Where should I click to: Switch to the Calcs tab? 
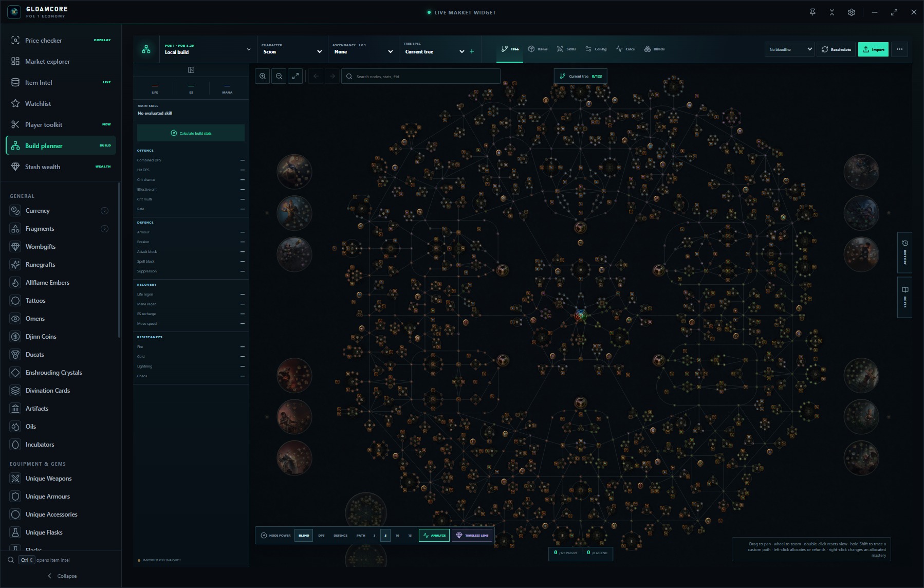coord(625,49)
